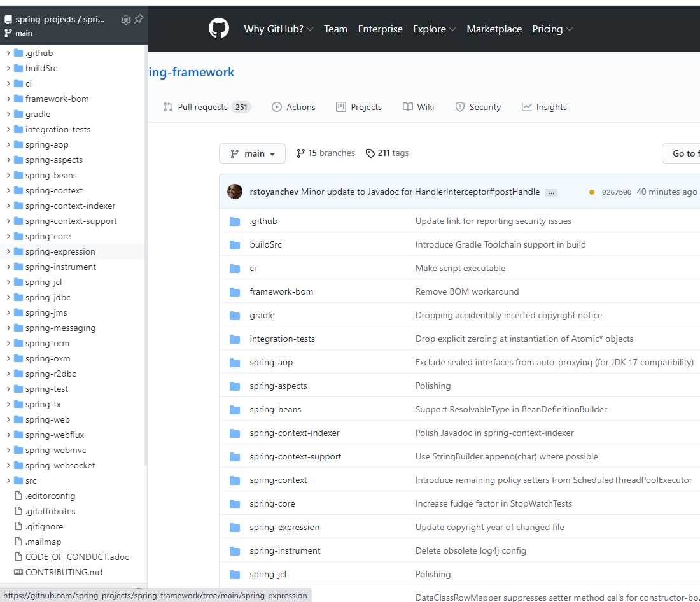Click the Pull requests tab icon

(x=168, y=107)
